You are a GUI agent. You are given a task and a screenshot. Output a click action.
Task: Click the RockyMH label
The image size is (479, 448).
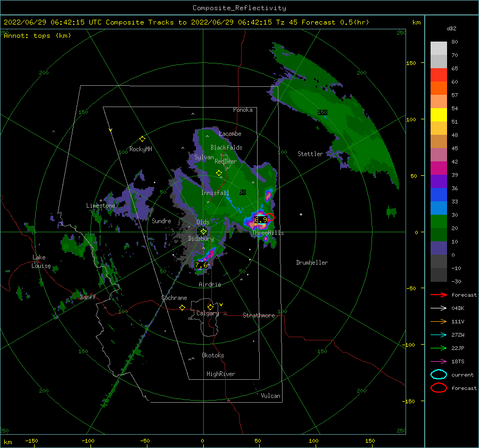point(141,149)
